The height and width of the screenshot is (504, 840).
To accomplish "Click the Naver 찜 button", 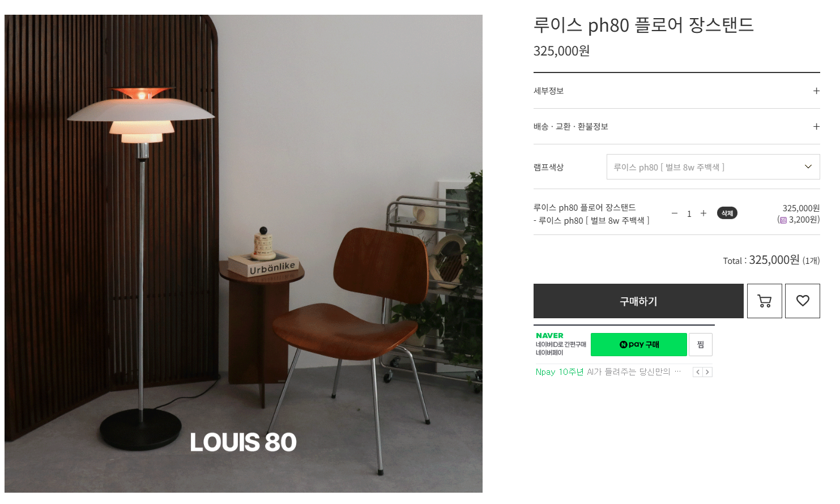I will click(x=701, y=344).
